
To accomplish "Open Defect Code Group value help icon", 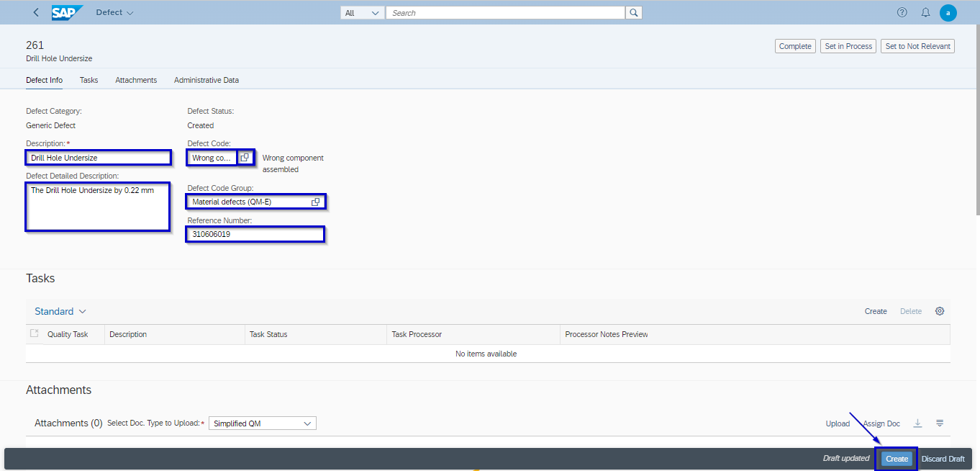I will pos(315,202).
